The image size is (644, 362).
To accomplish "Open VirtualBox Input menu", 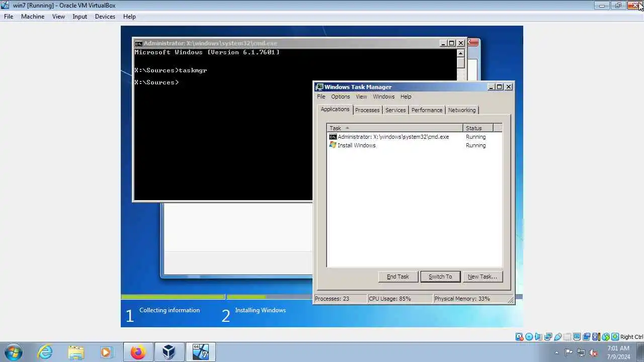I will pos(79,17).
